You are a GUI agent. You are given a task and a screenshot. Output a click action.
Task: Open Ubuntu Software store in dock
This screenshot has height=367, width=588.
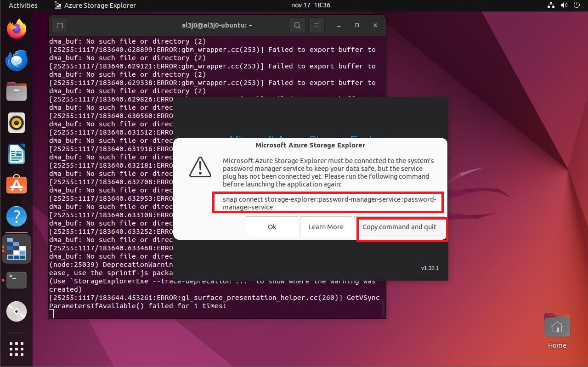pos(17,185)
